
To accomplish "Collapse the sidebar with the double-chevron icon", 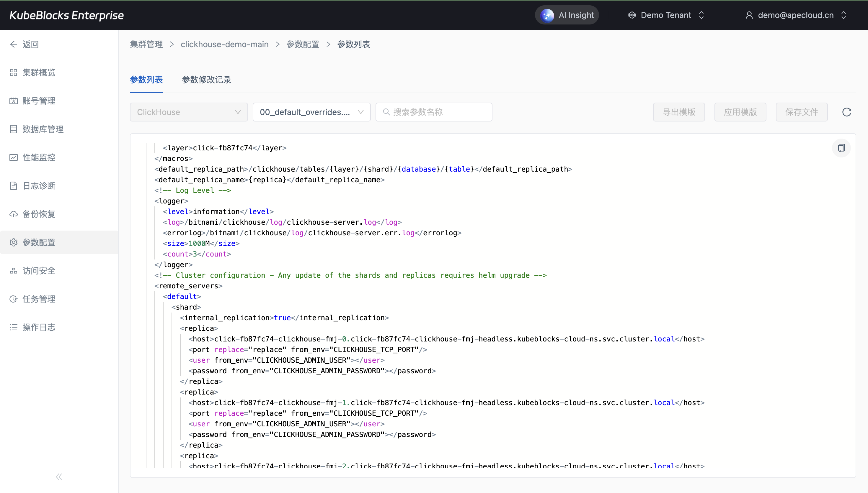I will 59,477.
